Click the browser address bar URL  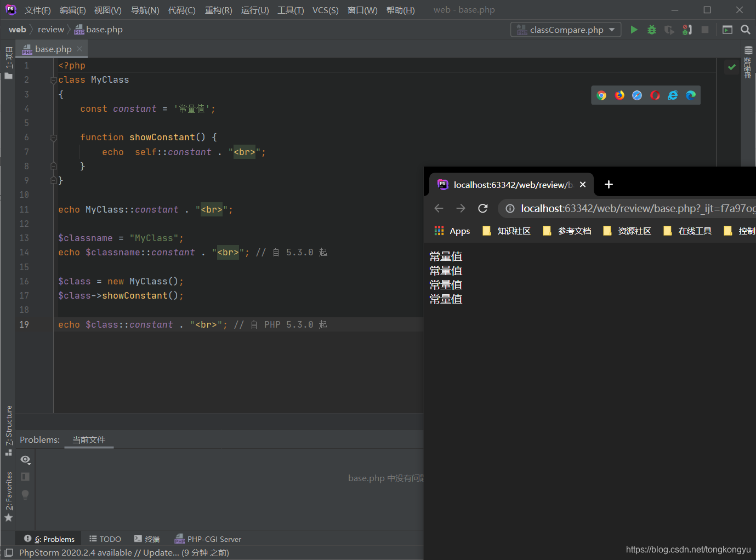pyautogui.click(x=638, y=208)
